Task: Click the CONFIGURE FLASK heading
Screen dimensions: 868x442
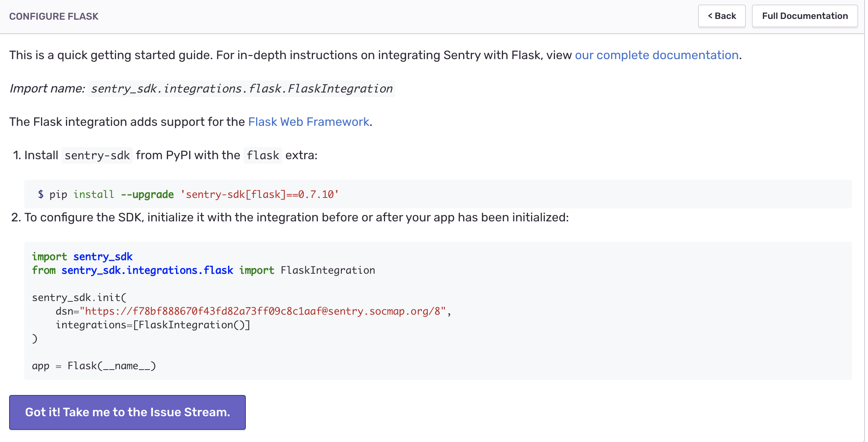Action: pos(53,16)
